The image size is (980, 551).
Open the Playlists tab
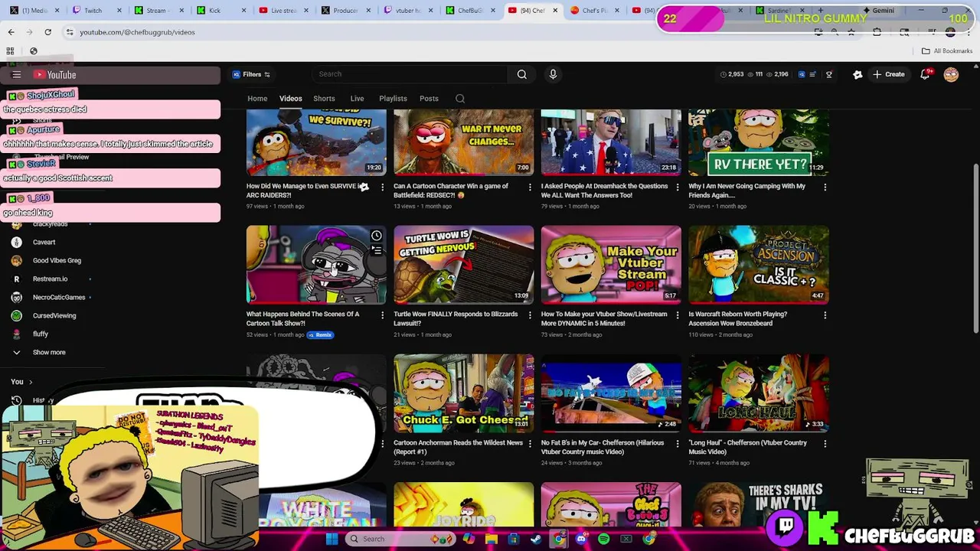(393, 99)
